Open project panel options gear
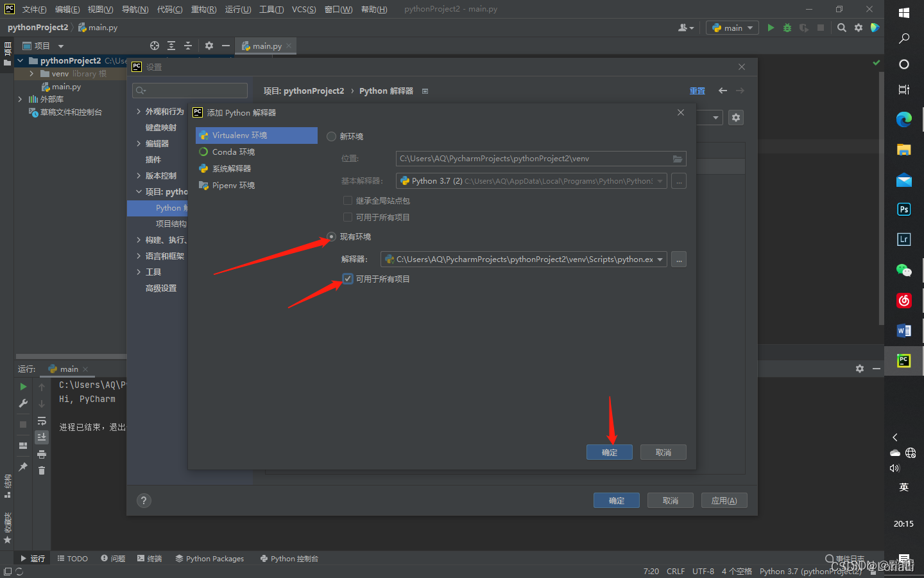 (x=209, y=46)
